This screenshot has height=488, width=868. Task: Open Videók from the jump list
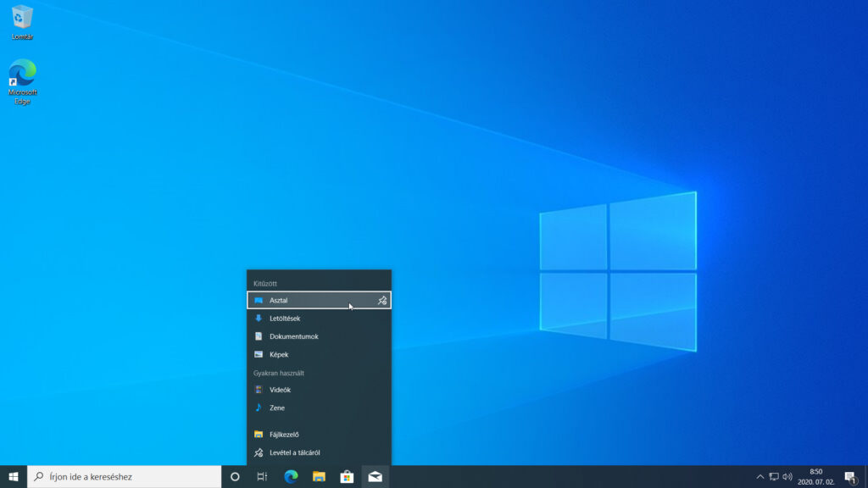pyautogui.click(x=319, y=390)
